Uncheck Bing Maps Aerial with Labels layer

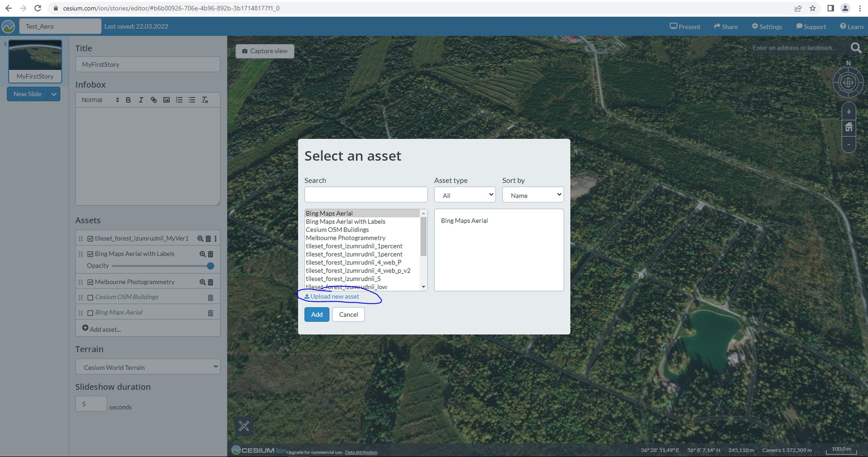(90, 254)
